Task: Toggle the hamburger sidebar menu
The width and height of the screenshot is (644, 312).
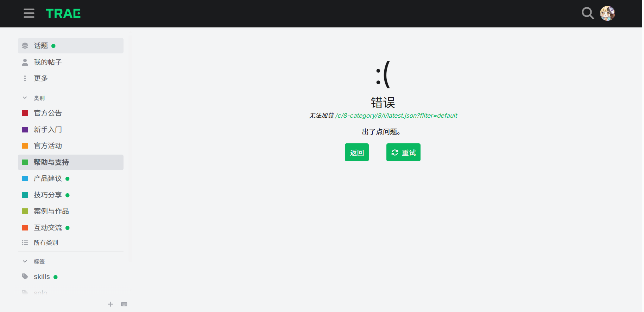Action: coord(29,13)
